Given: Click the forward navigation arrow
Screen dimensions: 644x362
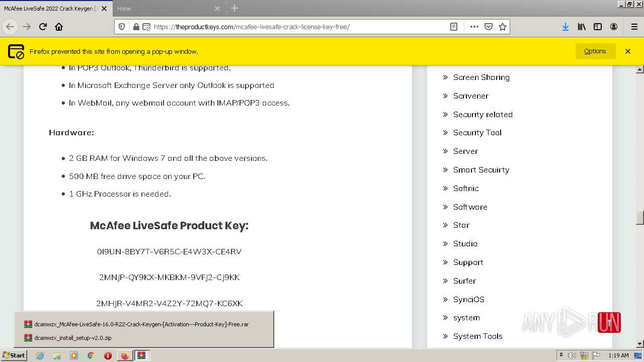Looking at the screenshot, I should coord(27,27).
